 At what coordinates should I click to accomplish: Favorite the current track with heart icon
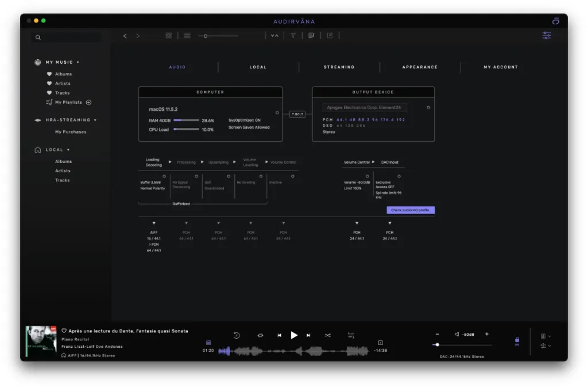[x=64, y=331]
